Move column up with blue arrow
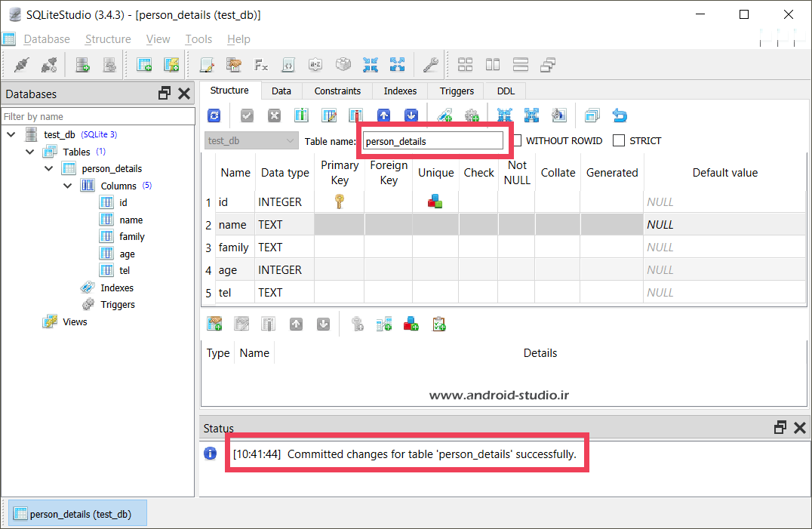812x529 pixels. pos(383,115)
